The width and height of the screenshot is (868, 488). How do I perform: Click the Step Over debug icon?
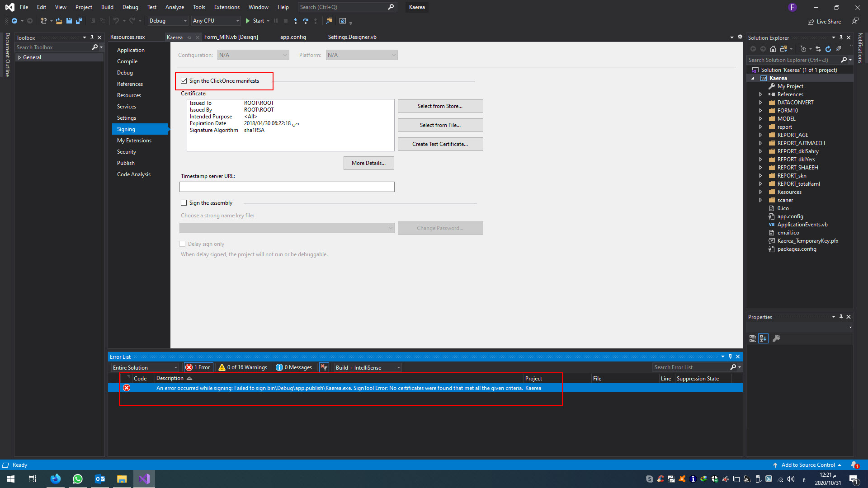306,21
